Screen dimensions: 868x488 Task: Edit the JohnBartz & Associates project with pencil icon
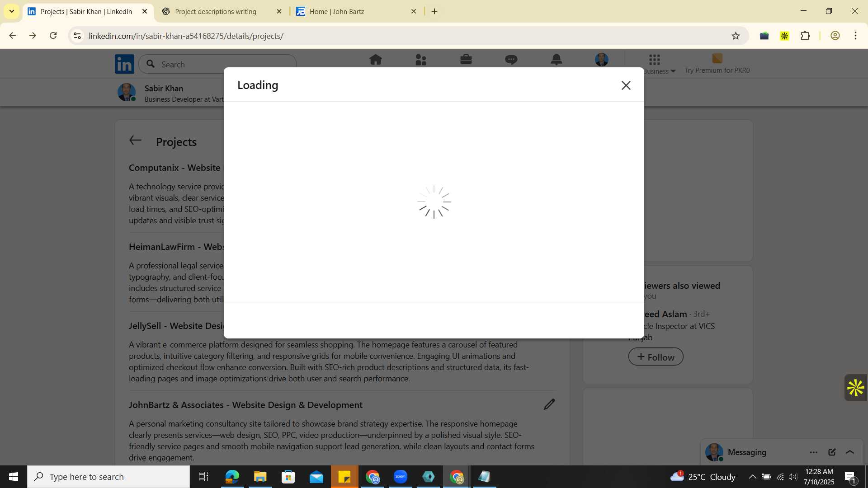point(549,404)
